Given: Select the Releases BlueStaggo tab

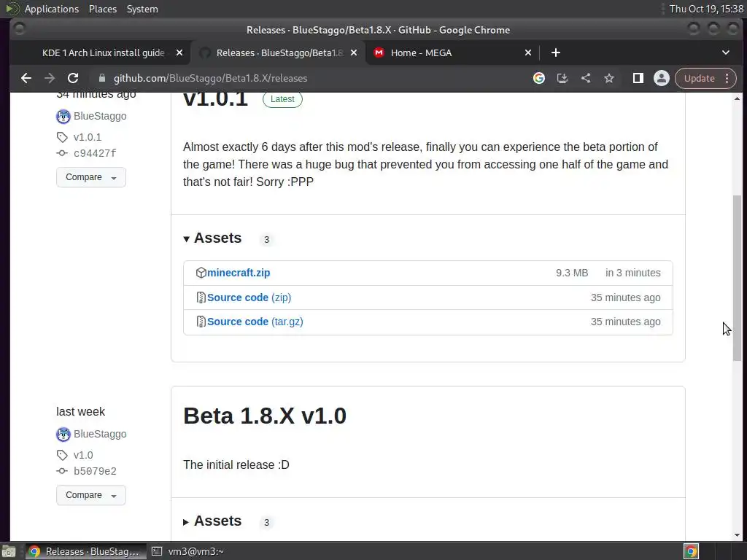Looking at the screenshot, I should coord(279,52).
